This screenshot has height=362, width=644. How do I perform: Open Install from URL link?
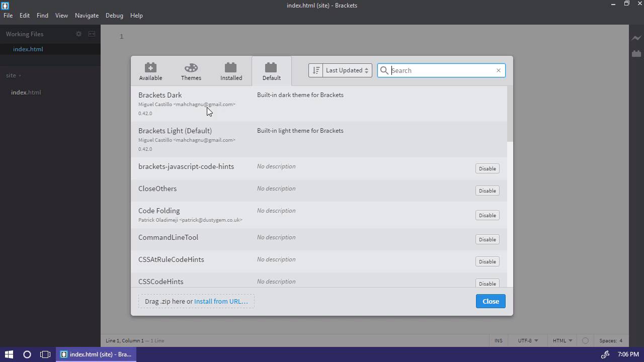click(x=221, y=301)
